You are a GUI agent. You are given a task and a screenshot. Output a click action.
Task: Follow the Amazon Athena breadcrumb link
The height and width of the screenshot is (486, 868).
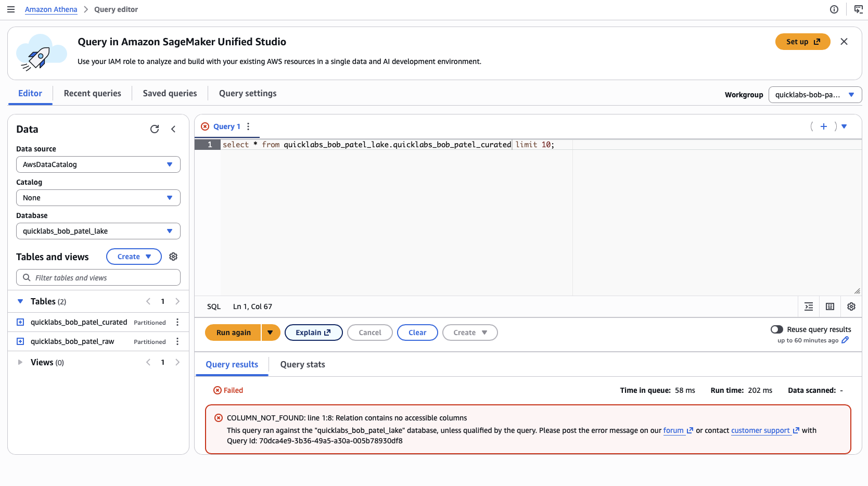coord(51,9)
